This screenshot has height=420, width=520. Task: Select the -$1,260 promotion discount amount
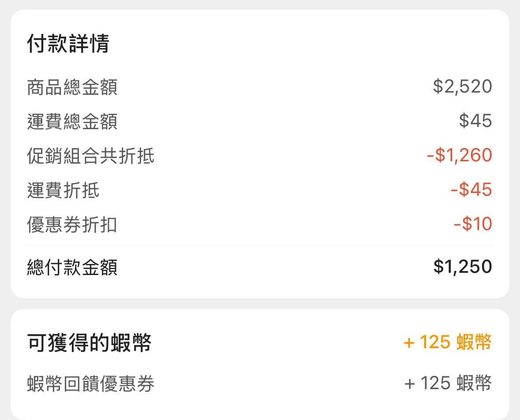coord(459,155)
